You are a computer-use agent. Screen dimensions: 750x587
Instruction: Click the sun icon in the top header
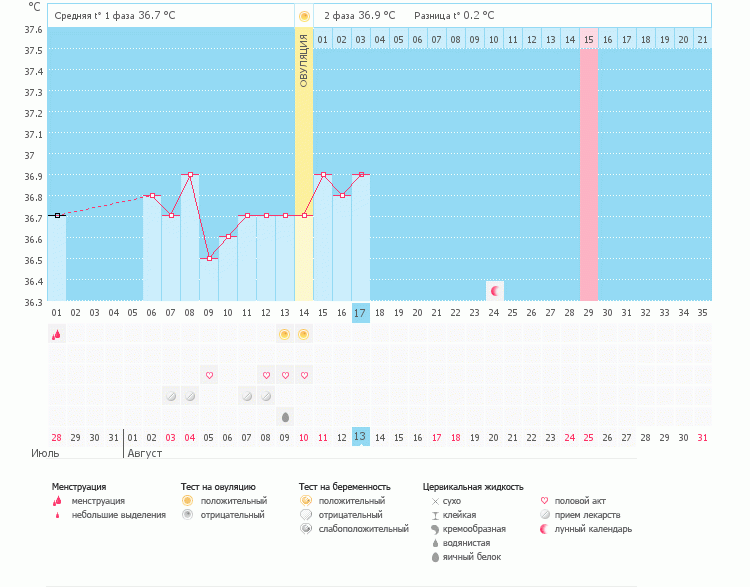pos(304,16)
